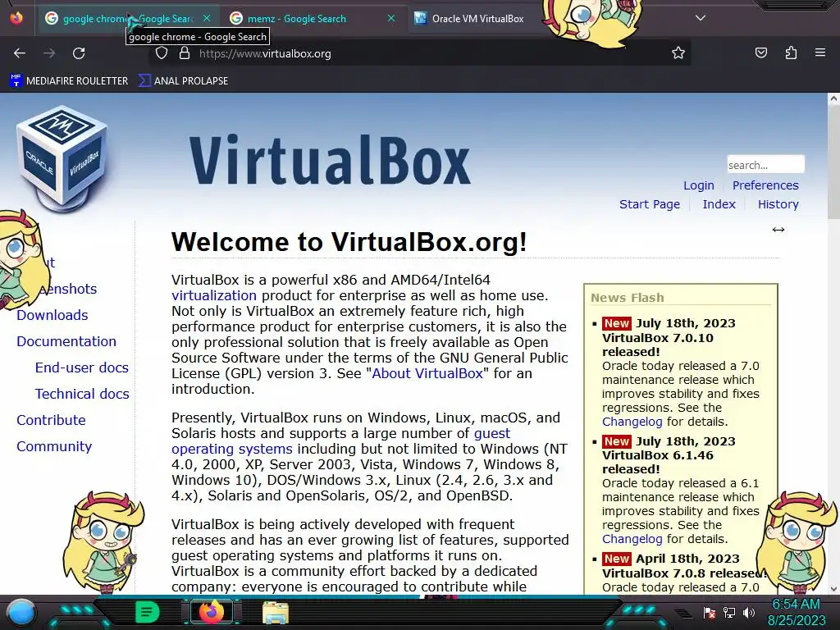Open the Changelog link for VirtualBox 6.1.46
The width and height of the screenshot is (840, 630).
pos(632,539)
